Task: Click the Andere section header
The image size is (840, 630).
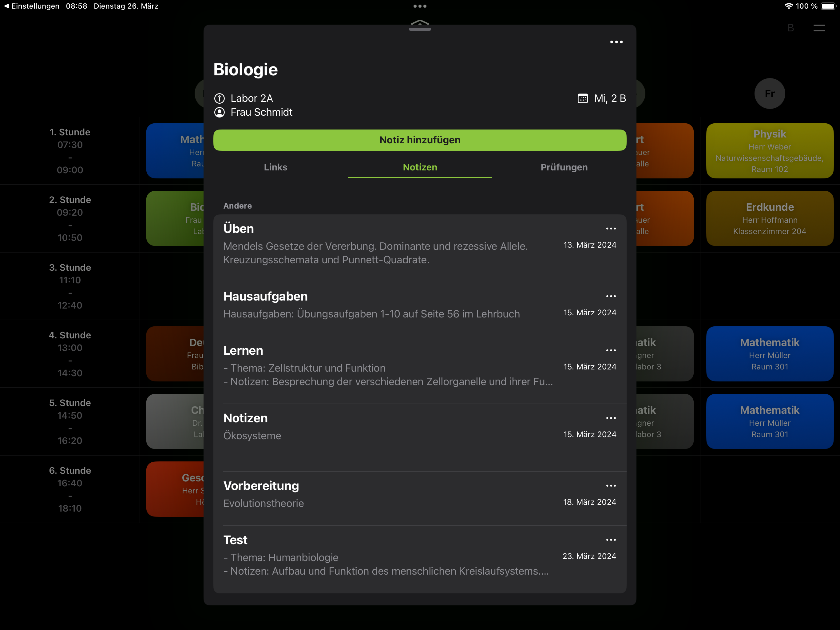Action: click(x=237, y=205)
